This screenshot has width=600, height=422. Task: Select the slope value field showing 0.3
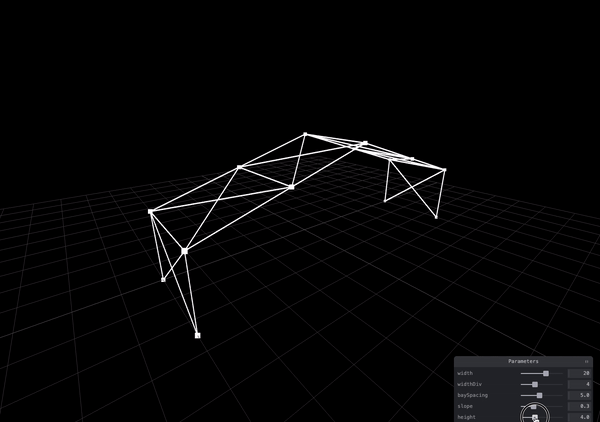pos(579,406)
